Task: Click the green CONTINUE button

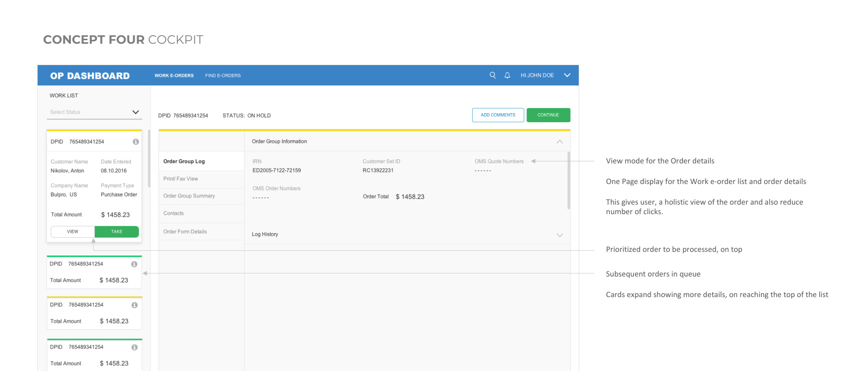Action: click(x=548, y=115)
